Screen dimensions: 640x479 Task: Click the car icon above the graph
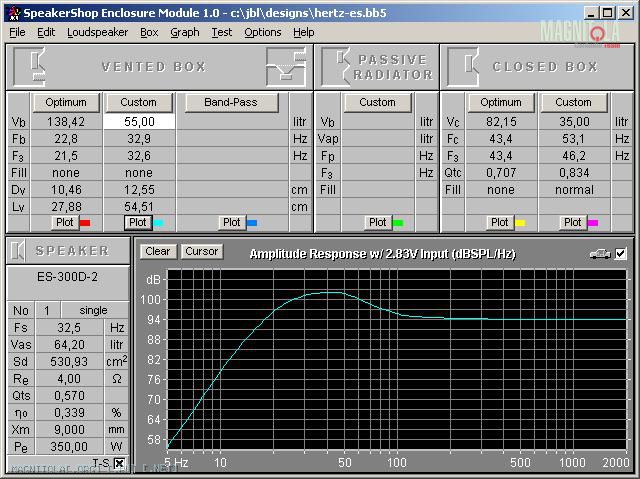(x=600, y=254)
